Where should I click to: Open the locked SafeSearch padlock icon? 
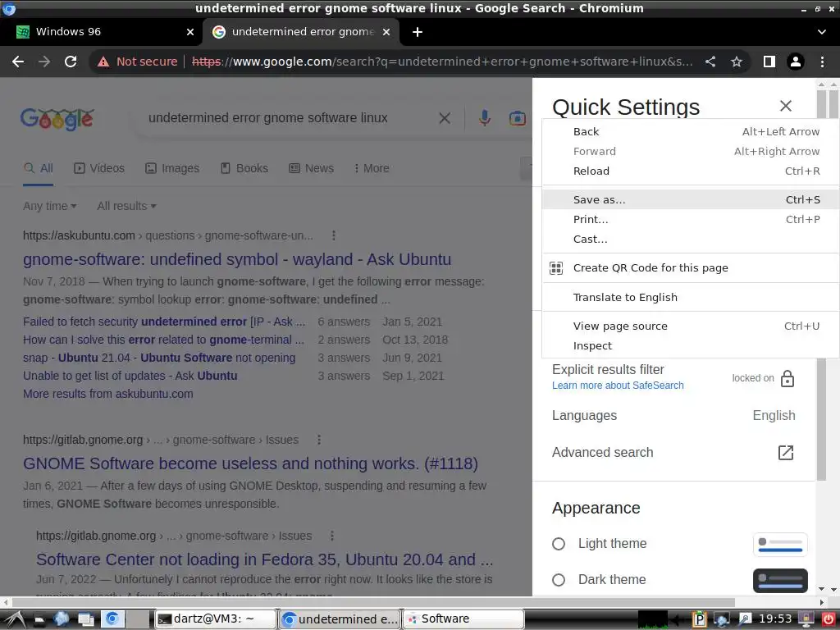click(x=787, y=378)
